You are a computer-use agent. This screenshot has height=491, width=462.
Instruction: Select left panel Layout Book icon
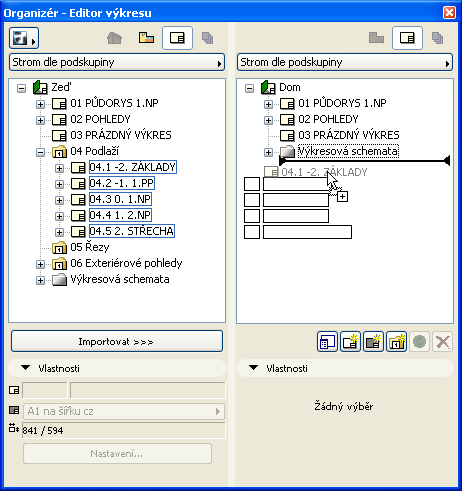[x=177, y=38]
